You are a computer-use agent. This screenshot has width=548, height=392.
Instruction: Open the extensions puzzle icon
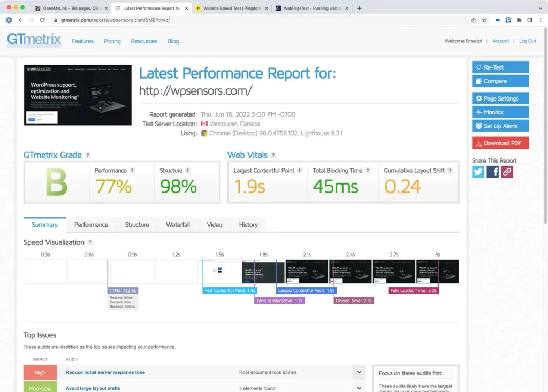(x=519, y=20)
